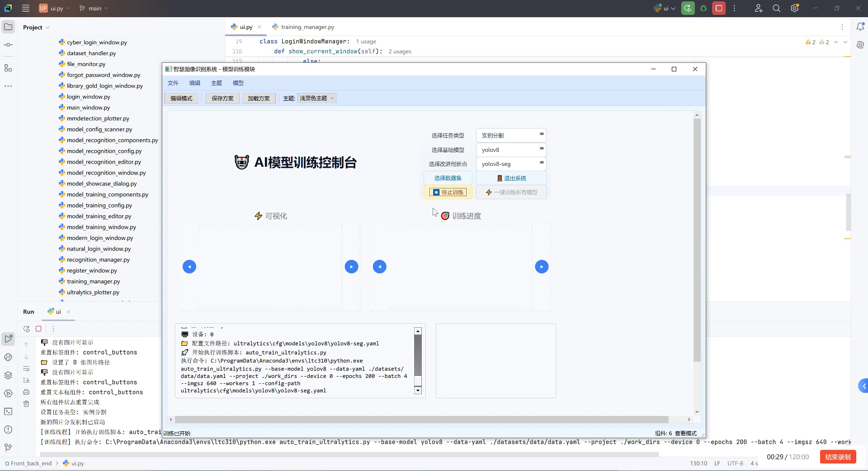The image size is (868, 471).
Task: Clear the Run console with trash icon
Action: 26,404
